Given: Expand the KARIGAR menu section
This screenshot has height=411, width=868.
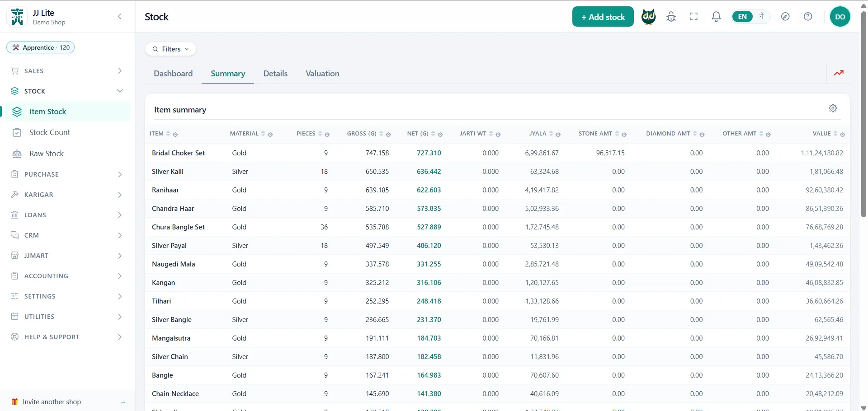Looking at the screenshot, I should [x=67, y=195].
